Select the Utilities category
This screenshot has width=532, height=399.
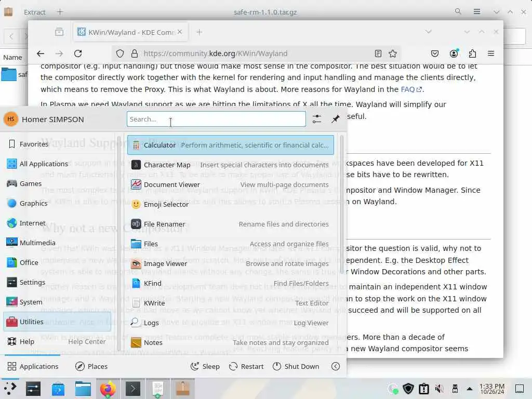[57, 322]
